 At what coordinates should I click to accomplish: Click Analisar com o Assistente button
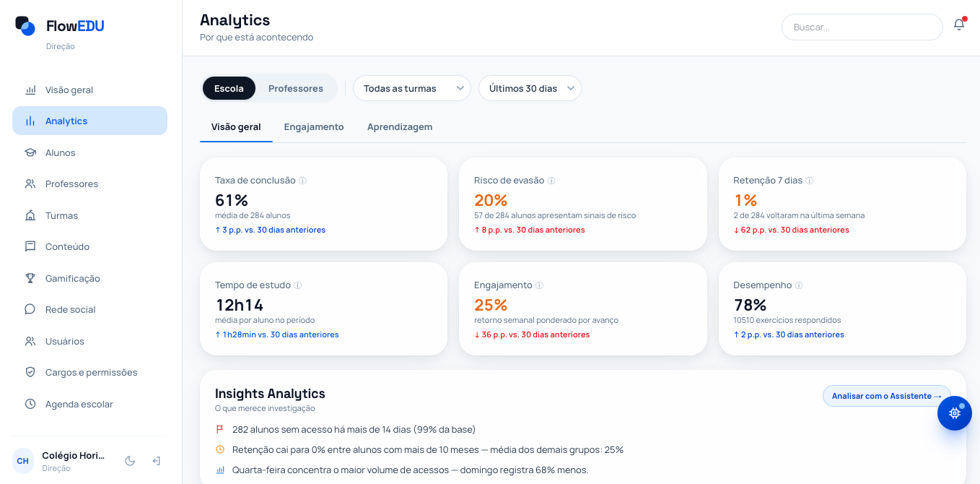coord(886,396)
